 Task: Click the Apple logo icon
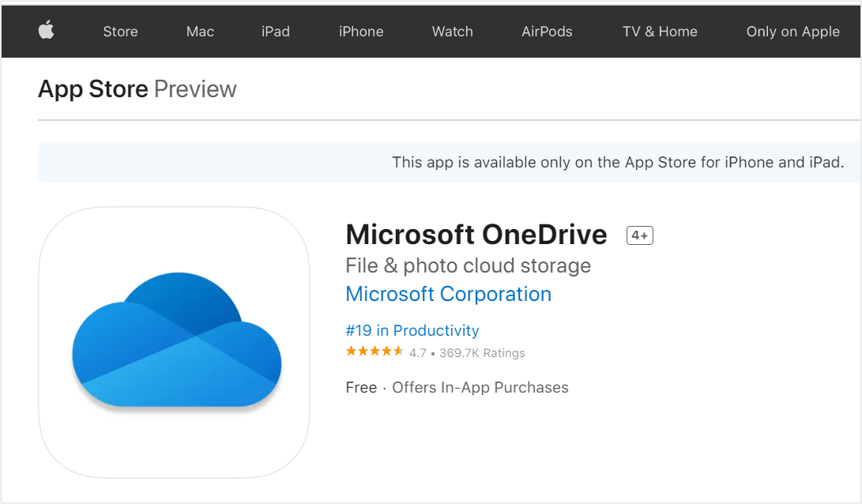coord(46,30)
